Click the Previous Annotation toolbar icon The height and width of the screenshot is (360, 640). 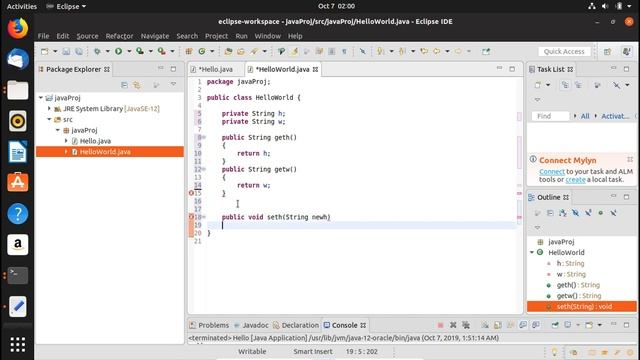click(x=402, y=51)
